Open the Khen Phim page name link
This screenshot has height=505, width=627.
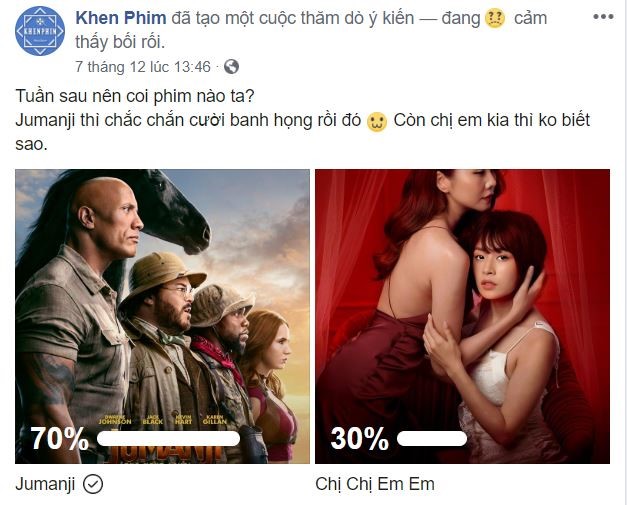point(121,18)
